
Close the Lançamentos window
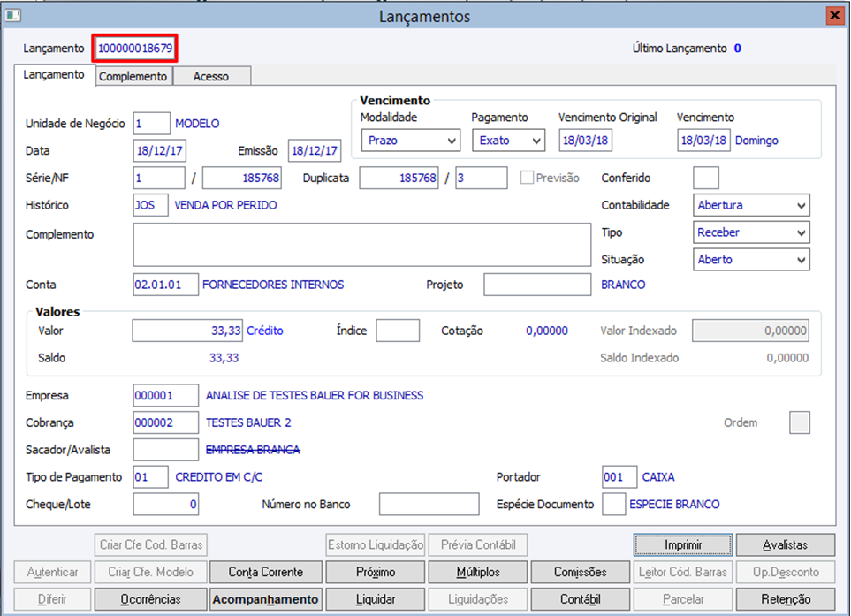(x=834, y=15)
